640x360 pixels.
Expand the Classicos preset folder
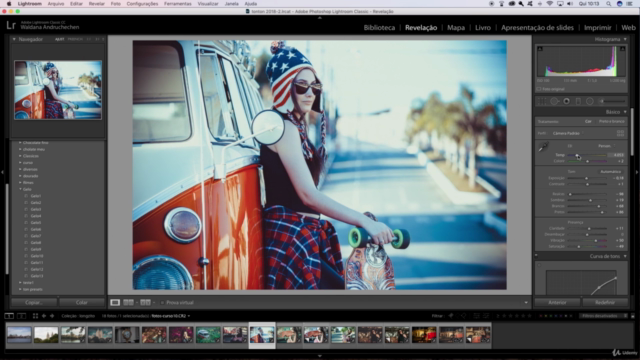click(x=20, y=156)
